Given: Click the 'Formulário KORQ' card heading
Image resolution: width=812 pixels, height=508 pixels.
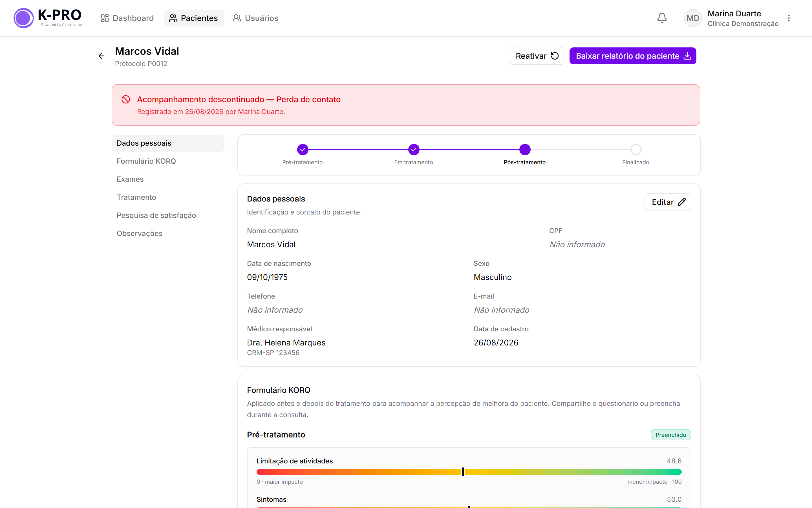Looking at the screenshot, I should pos(279,390).
